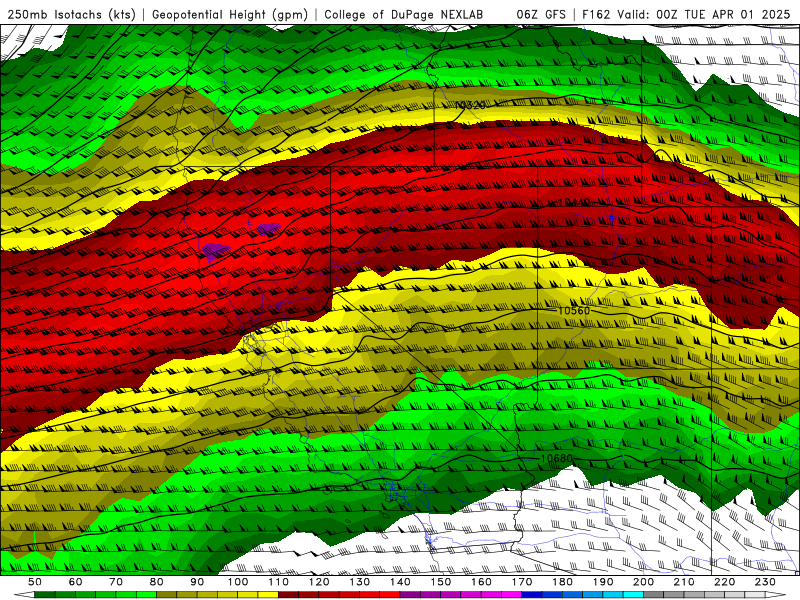Viewport: 800px width, 600px height.
Task: Pick the cyan segment of the color bar
Action: 633,595
